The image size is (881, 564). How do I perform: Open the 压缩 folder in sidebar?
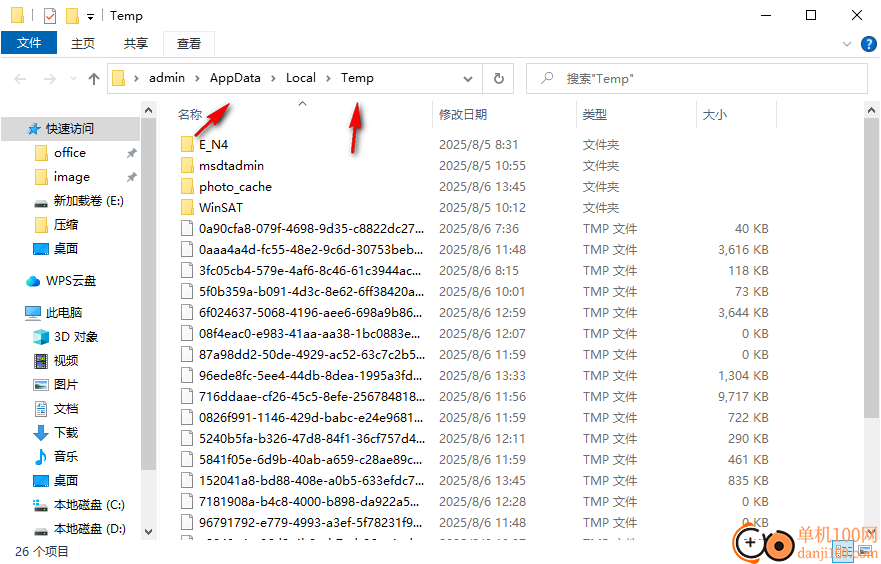pyautogui.click(x=65, y=225)
